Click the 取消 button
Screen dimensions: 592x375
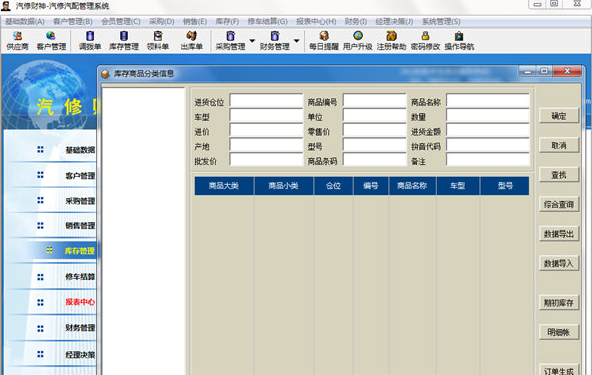[559, 145]
